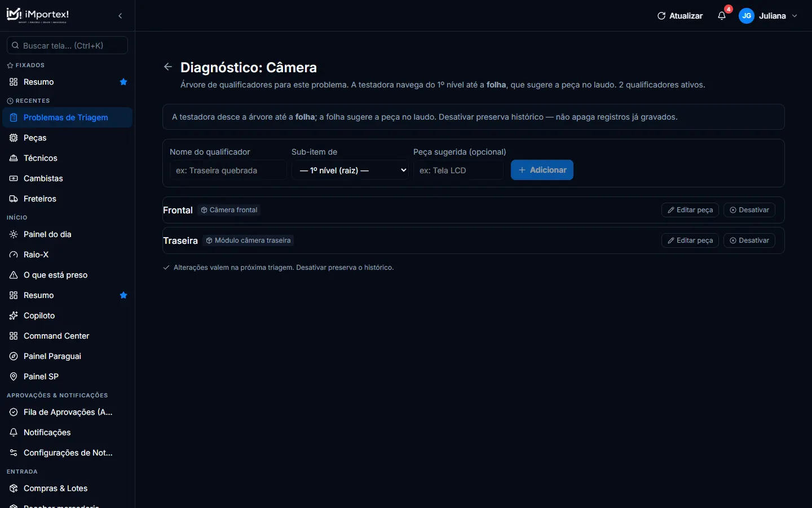Click the Traseira qualifier name

pyautogui.click(x=180, y=240)
